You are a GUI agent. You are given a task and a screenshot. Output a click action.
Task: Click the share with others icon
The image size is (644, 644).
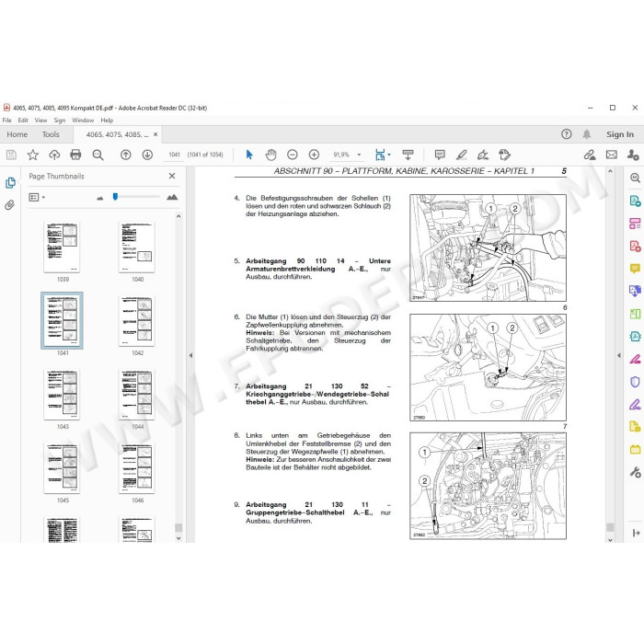point(633,155)
